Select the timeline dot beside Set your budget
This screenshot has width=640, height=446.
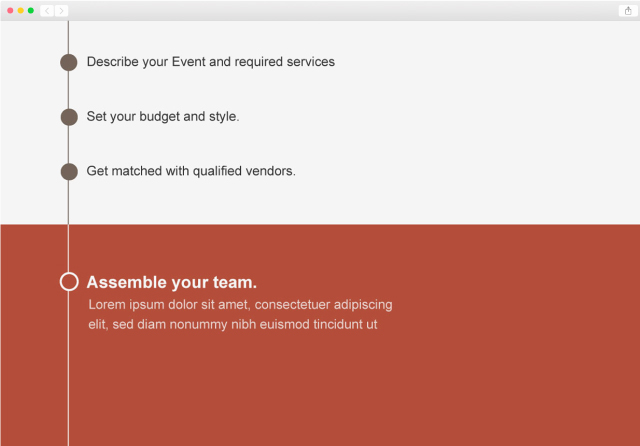pyautogui.click(x=69, y=117)
